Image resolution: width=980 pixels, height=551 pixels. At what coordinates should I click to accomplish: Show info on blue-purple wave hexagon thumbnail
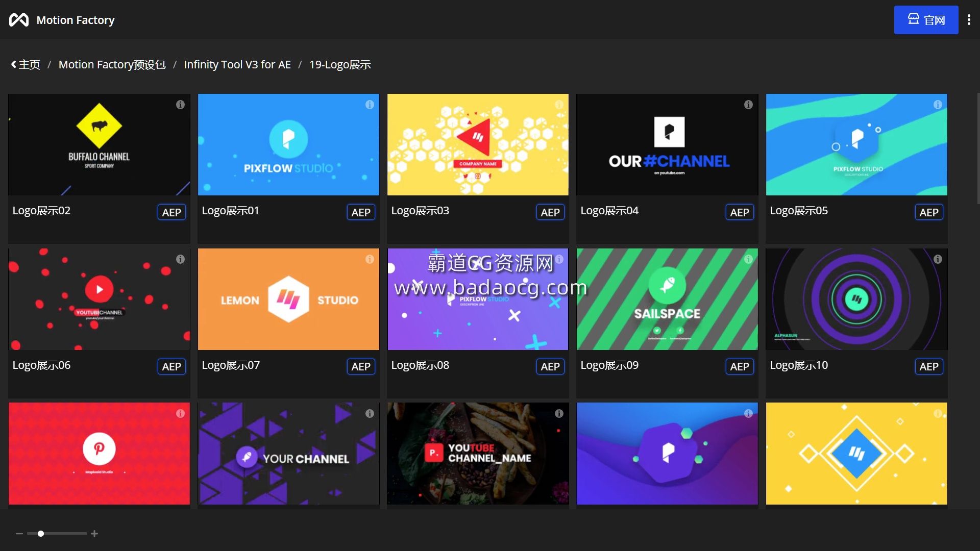748,413
